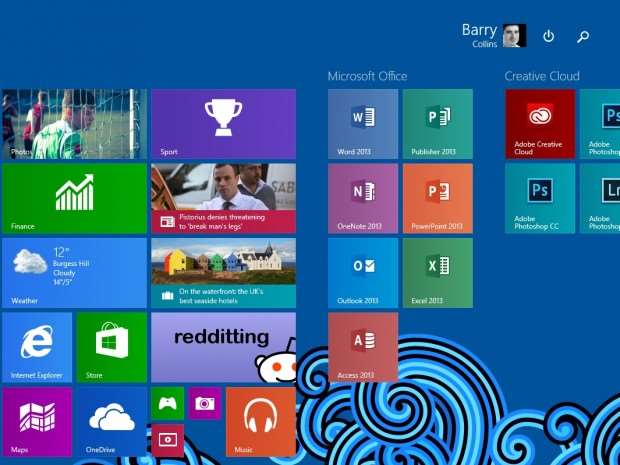This screenshot has height=465, width=620.
Task: Open the Barry Collins account menu
Action: tap(494, 36)
